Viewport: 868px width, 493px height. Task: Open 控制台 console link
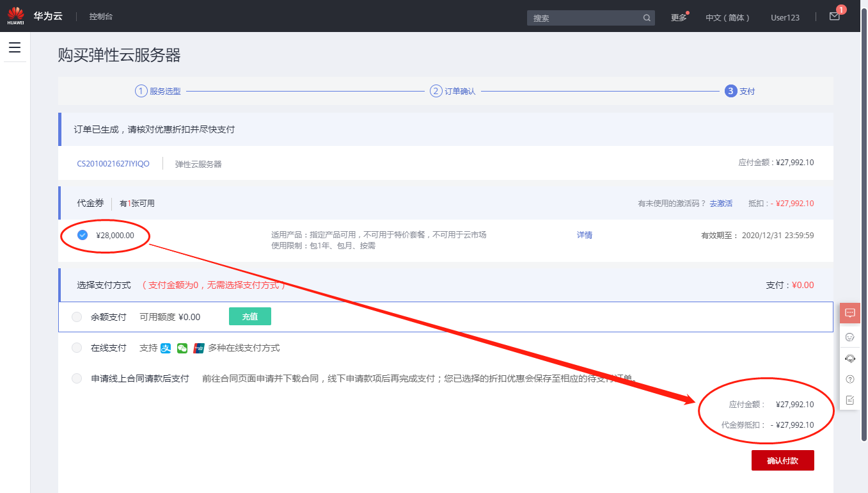[101, 17]
